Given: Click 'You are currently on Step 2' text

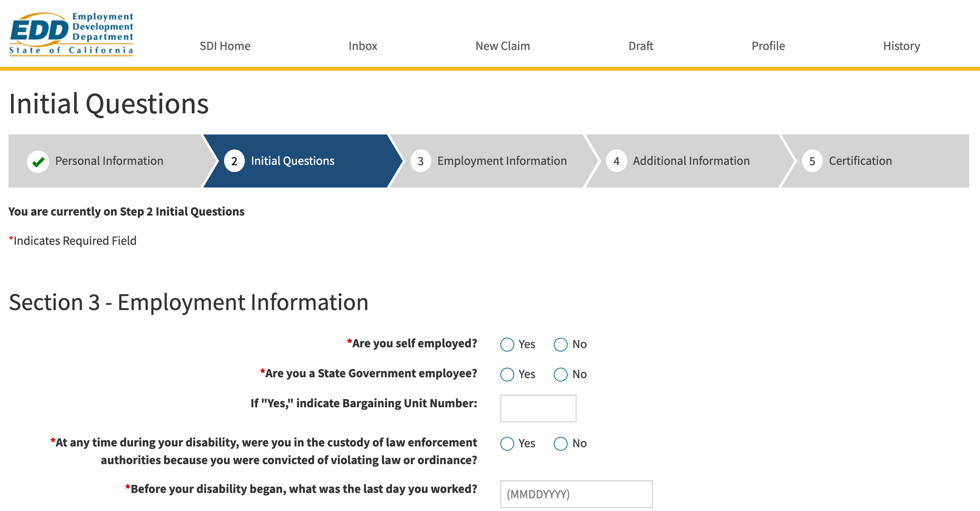Looking at the screenshot, I should click(126, 212).
